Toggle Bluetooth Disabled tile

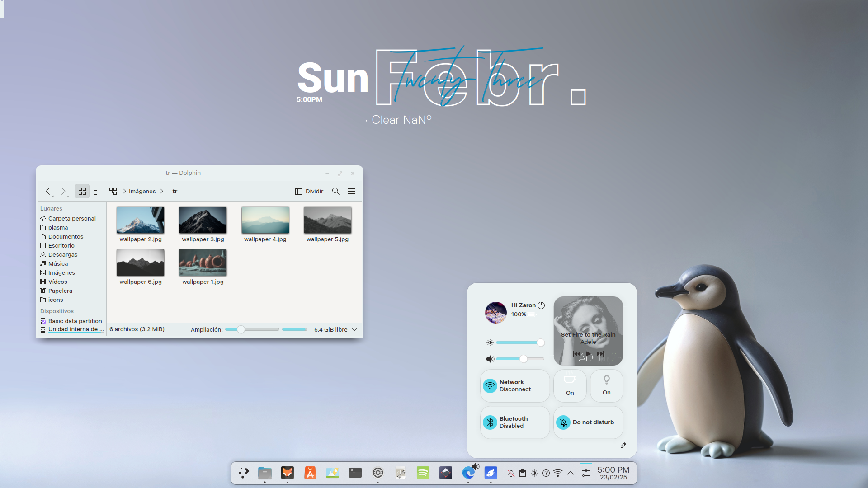pos(515,422)
